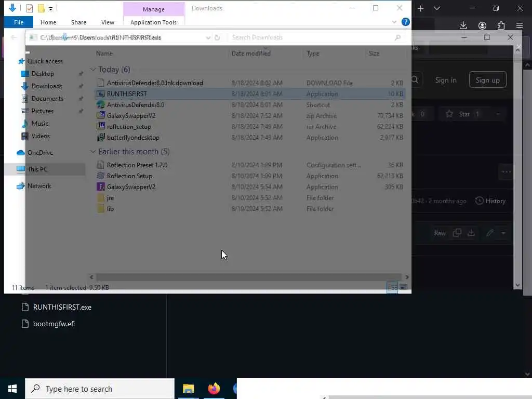
Task: Open Downloads in the navigation pane
Action: pos(47,86)
